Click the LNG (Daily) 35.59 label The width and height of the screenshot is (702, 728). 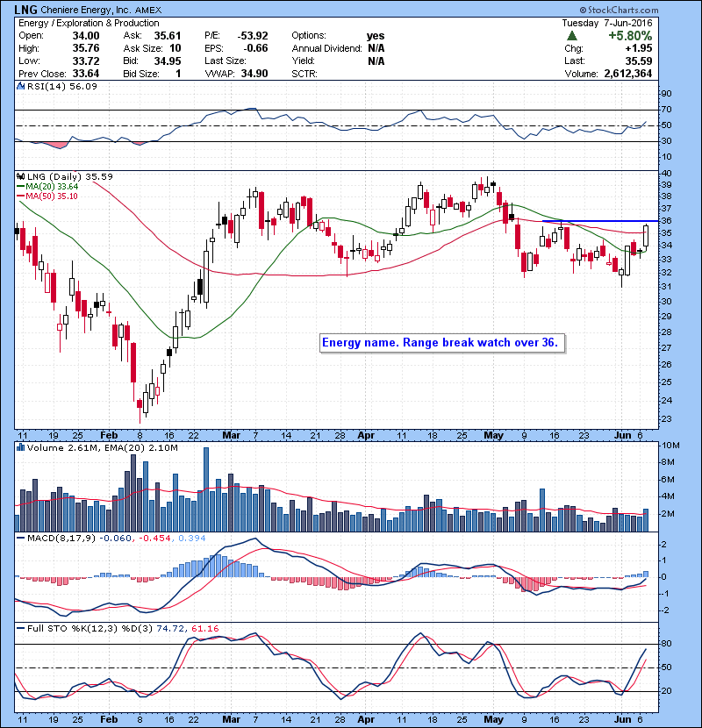(x=70, y=177)
